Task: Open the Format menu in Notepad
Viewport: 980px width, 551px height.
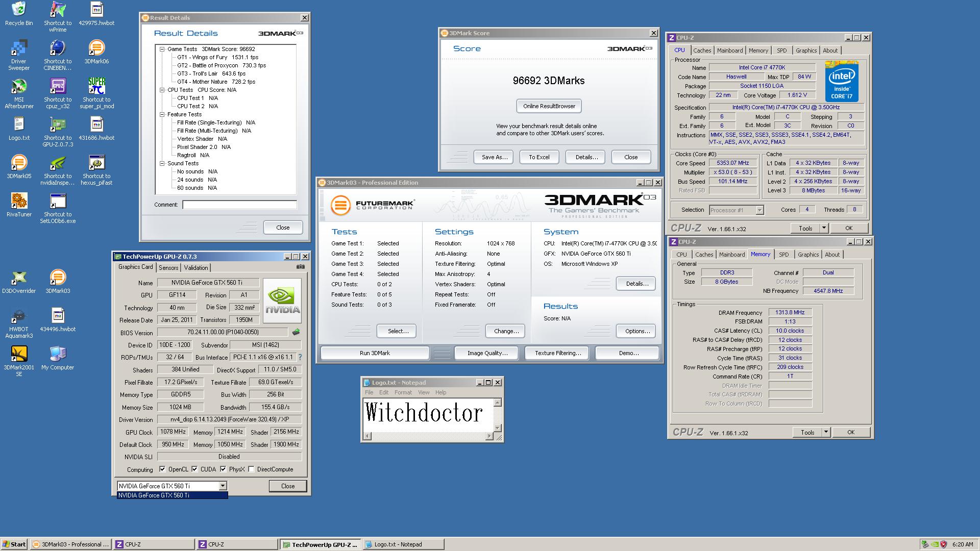Action: [403, 393]
